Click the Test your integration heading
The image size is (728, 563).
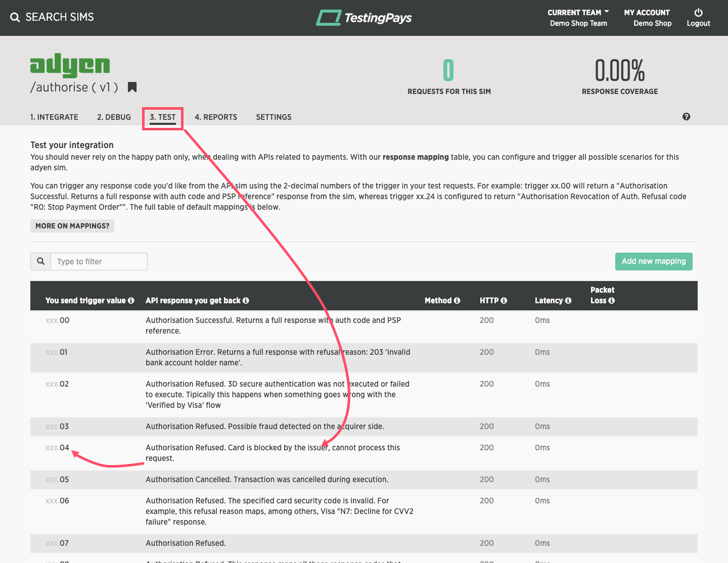(x=72, y=145)
